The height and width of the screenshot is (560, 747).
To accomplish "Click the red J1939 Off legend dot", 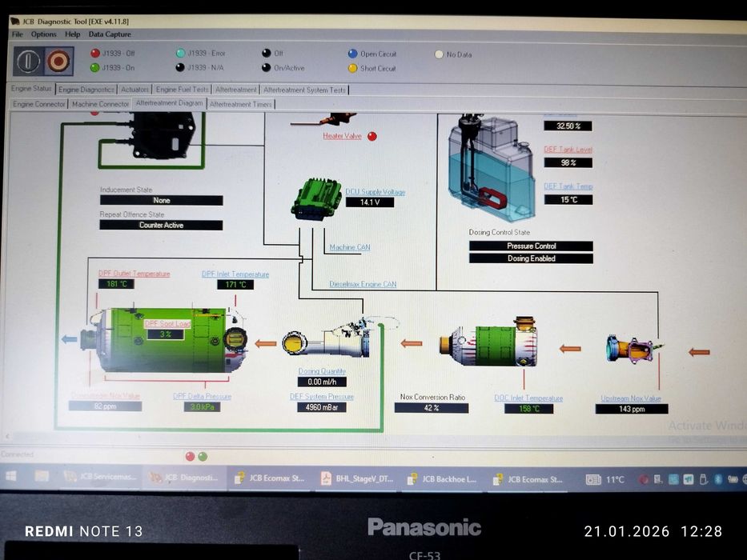I will click(95, 53).
